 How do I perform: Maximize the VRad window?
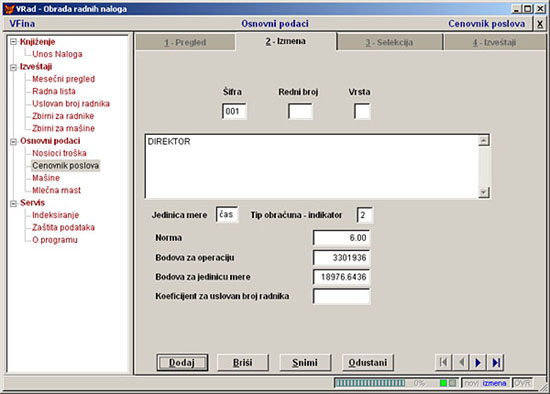pos(528,9)
